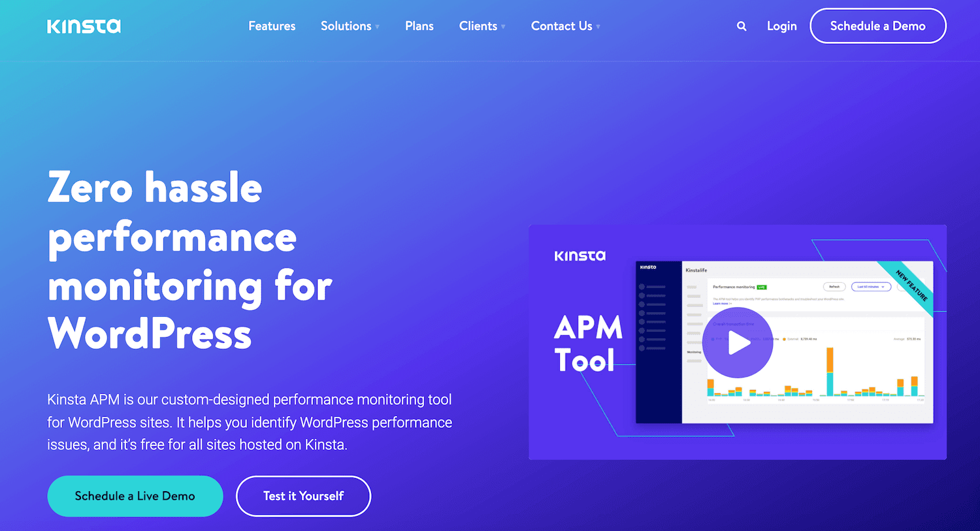
Task: Open the APM Tool video thumbnail
Action: click(x=738, y=342)
